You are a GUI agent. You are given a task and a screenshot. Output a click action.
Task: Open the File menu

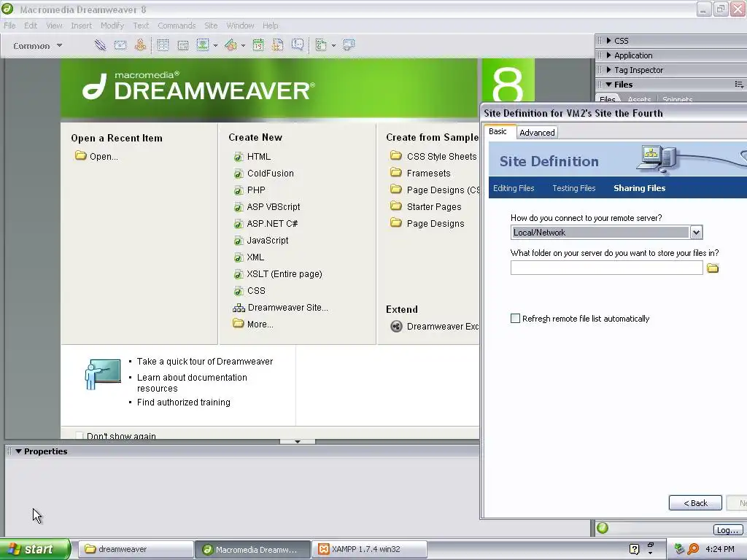[9, 26]
